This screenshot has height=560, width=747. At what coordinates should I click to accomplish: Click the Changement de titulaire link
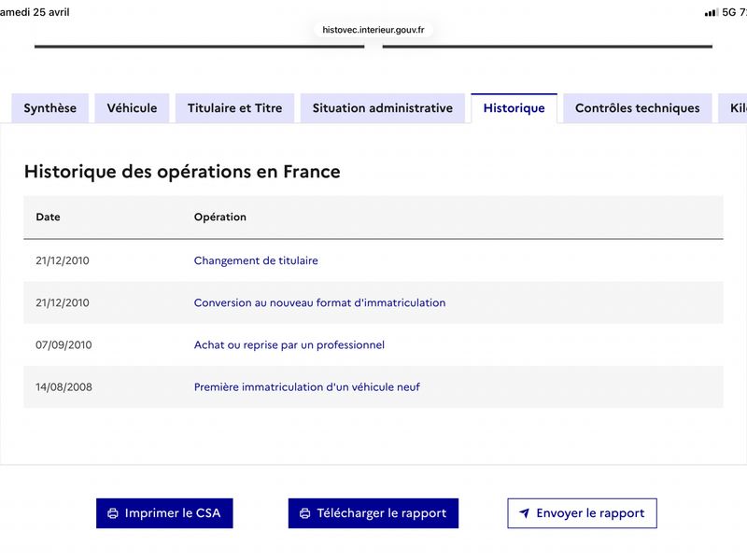256,260
